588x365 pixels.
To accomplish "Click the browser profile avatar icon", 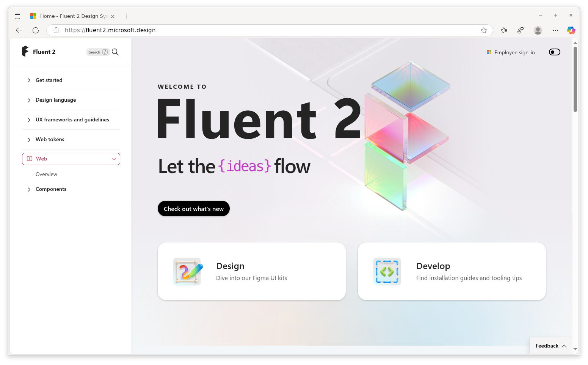I will click(x=538, y=30).
